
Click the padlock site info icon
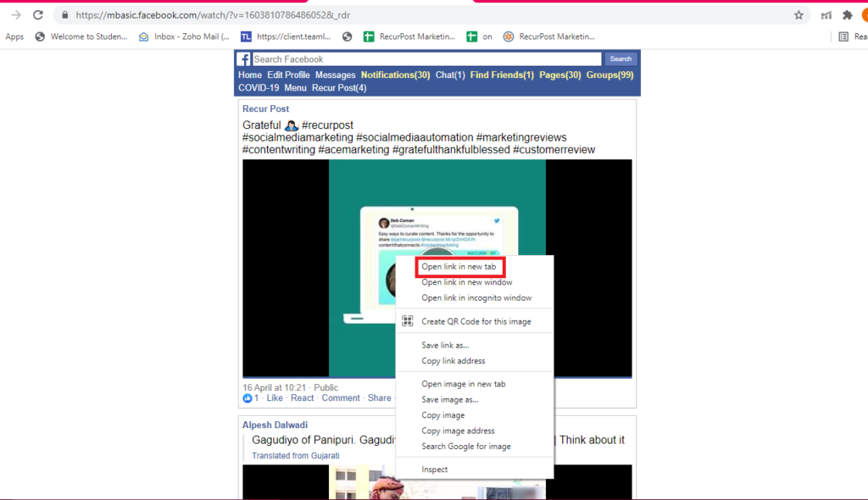(x=64, y=15)
